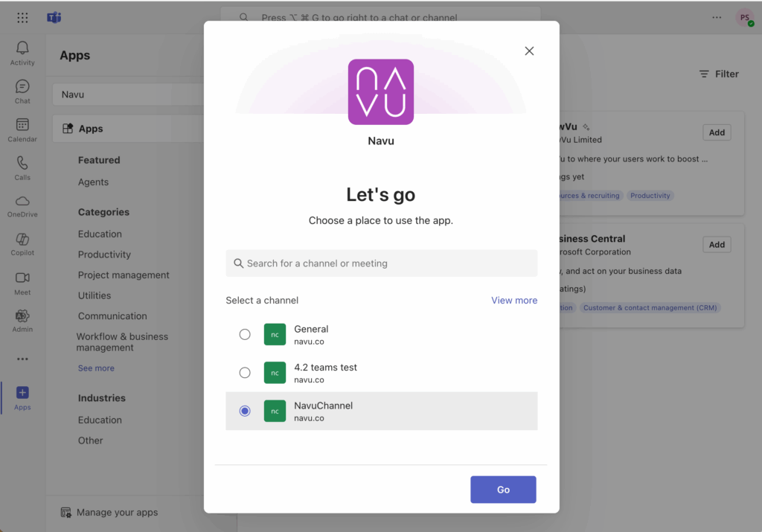762x532 pixels.
Task: Open the Activity bell icon
Action: click(x=22, y=49)
